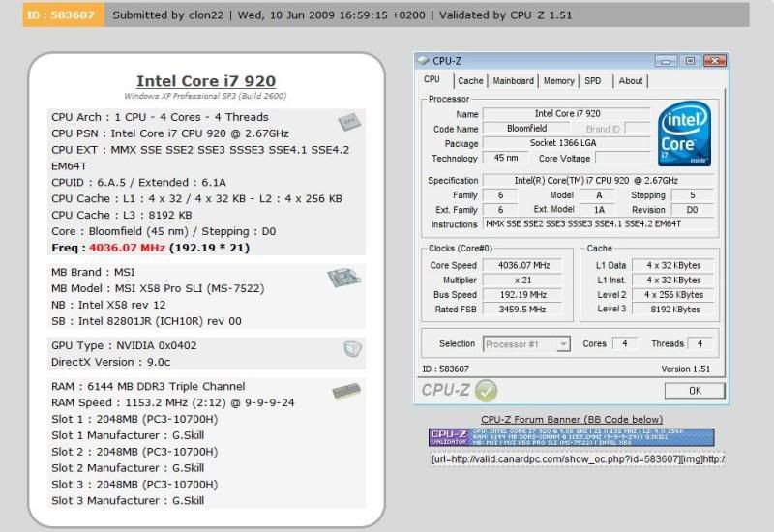Click the RAM module icon beside RAM line
Viewport: 774px width, 532px height.
pos(346,392)
